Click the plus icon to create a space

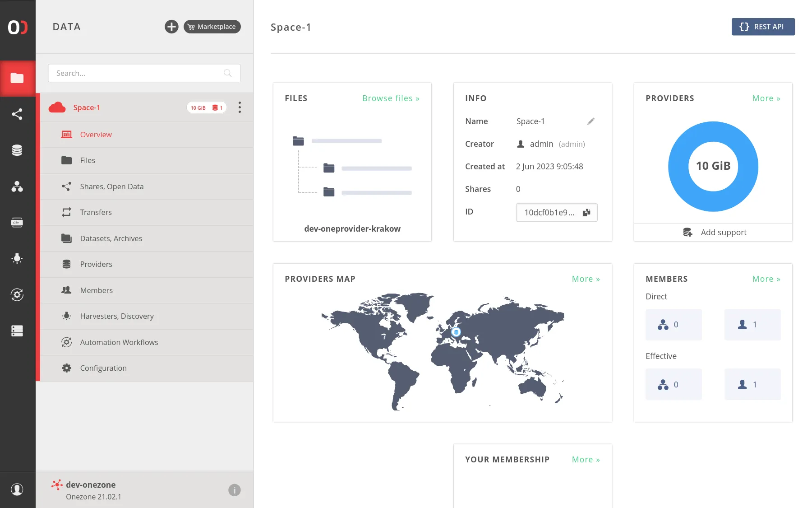pyautogui.click(x=171, y=27)
